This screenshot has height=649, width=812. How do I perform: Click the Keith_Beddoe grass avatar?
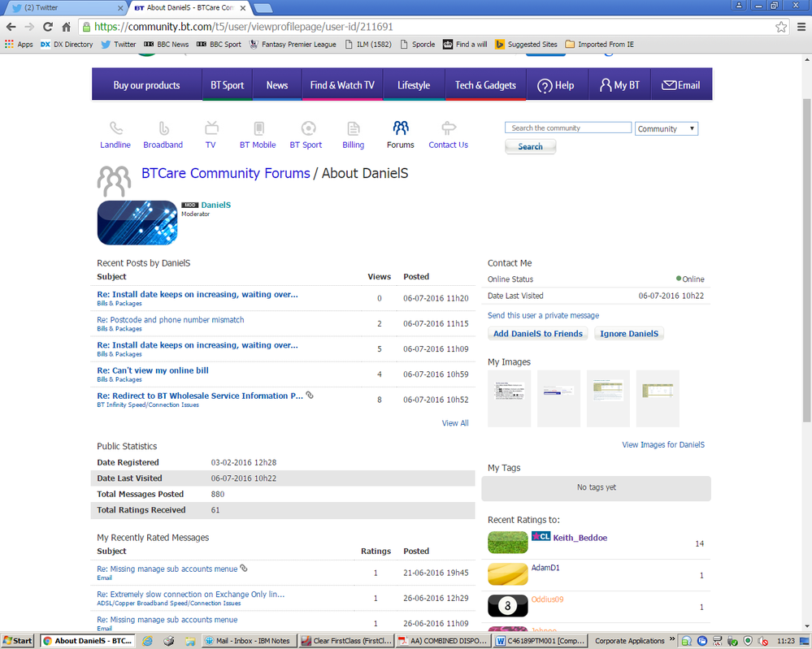coord(507,543)
